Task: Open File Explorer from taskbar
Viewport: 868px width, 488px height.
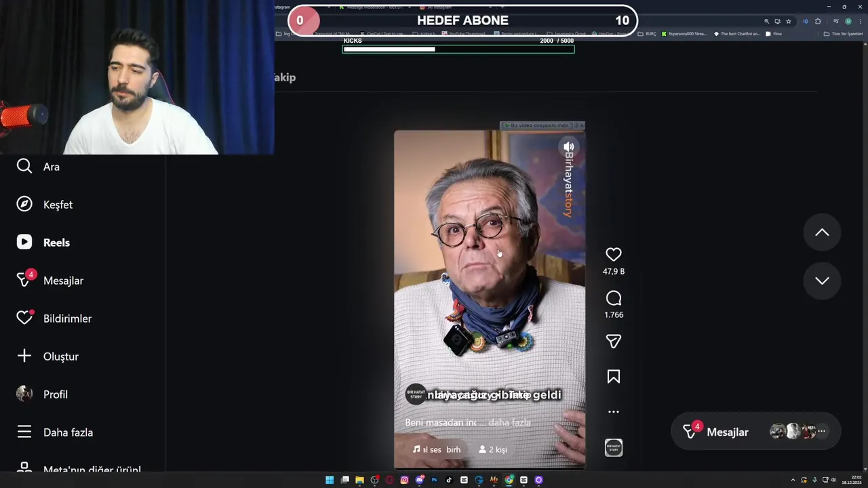Action: pos(360,480)
